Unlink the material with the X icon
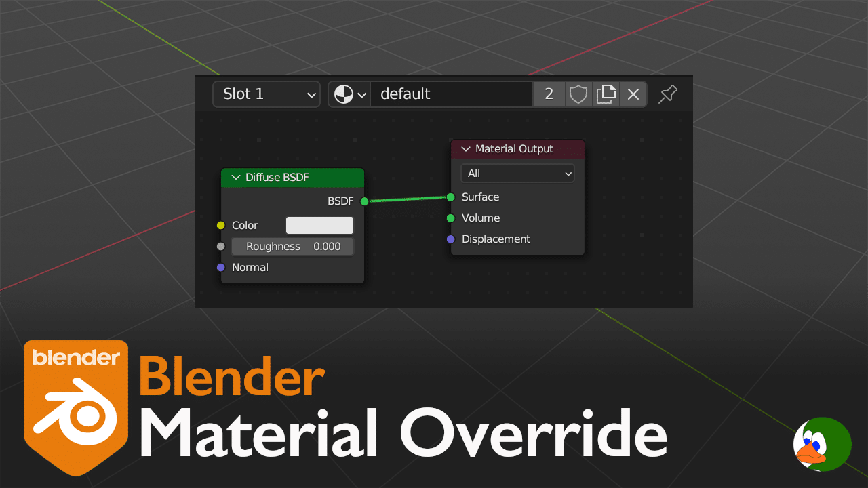The image size is (868, 488). coord(633,94)
